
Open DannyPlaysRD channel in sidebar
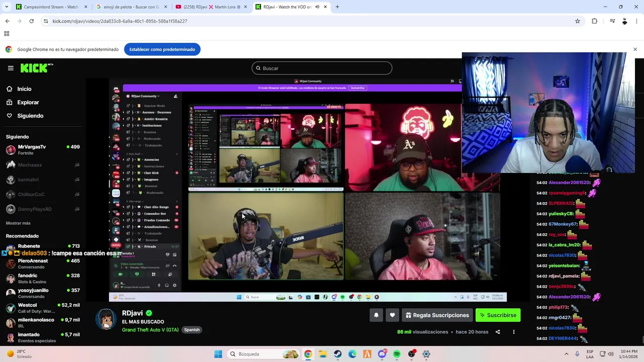pyautogui.click(x=43, y=209)
